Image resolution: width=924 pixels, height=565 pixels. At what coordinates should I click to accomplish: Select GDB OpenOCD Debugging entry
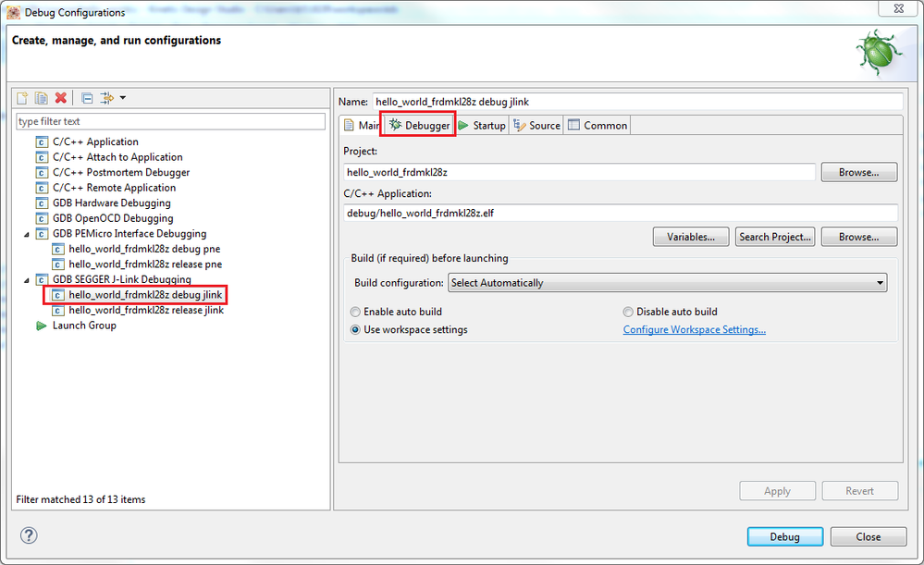(113, 218)
